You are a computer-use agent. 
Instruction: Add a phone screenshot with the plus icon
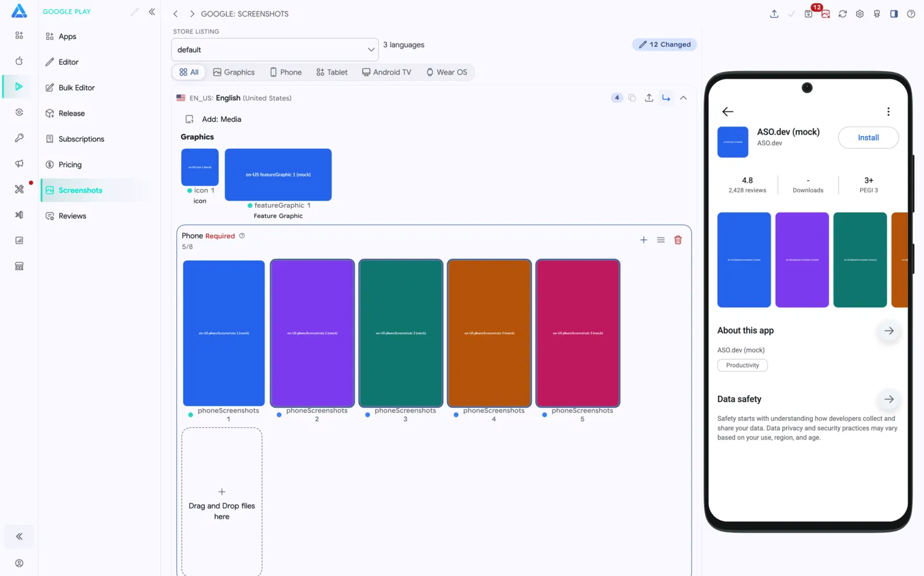[644, 240]
